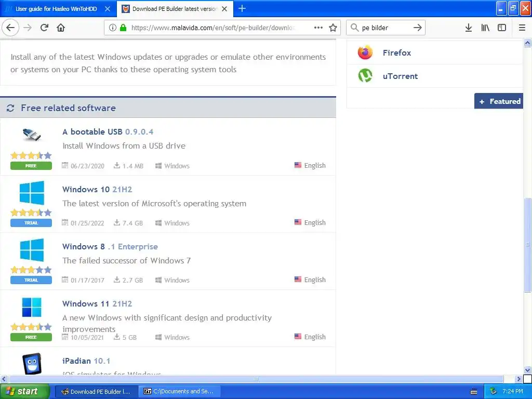Image resolution: width=532 pixels, height=399 pixels.
Task: Switch to the C:\Documents and Se... taskbar window
Action: [x=180, y=392]
